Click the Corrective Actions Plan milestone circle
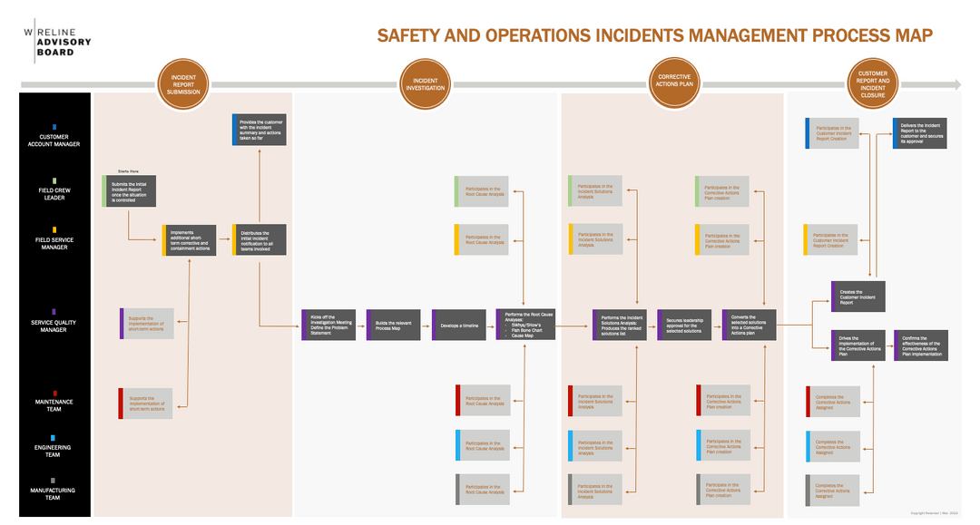The width and height of the screenshot is (980, 525). pos(673,83)
